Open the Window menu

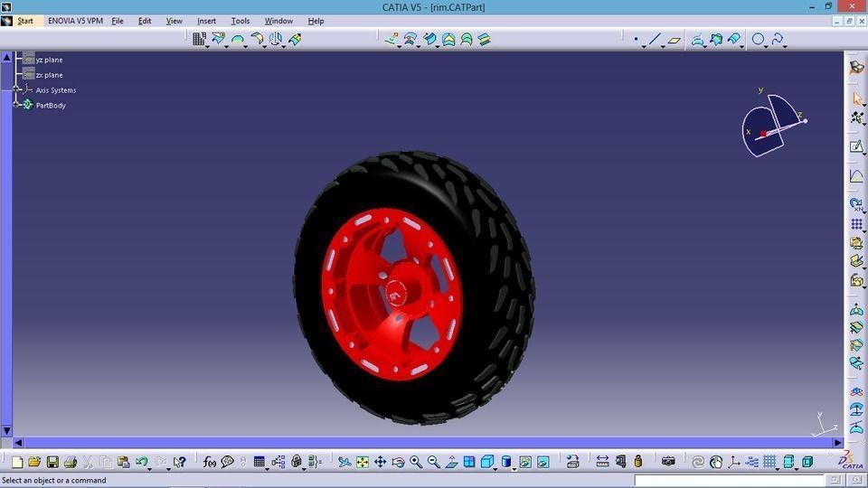(x=278, y=21)
